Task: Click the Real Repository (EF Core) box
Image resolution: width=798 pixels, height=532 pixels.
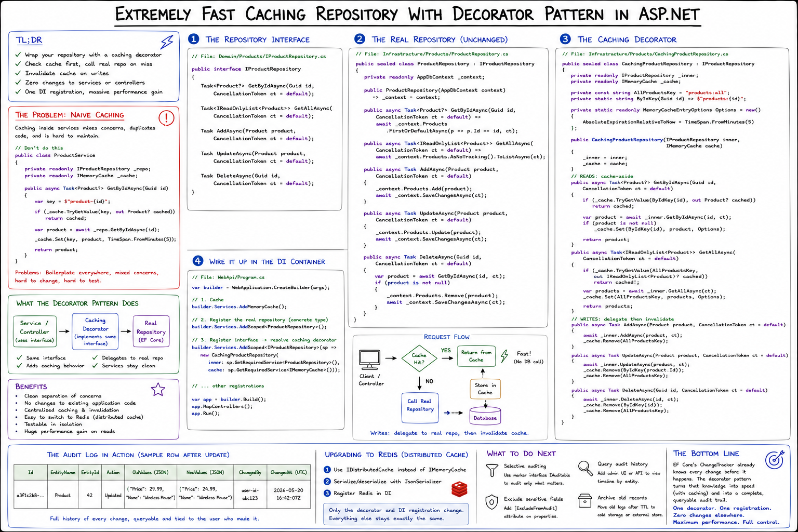Action: click(151, 331)
